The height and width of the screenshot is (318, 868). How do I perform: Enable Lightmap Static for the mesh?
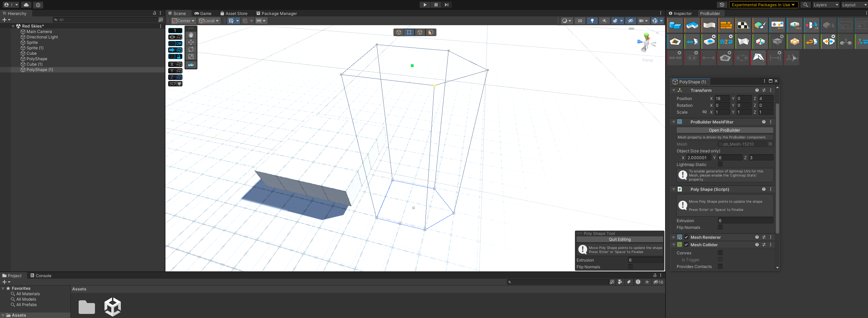click(720, 164)
